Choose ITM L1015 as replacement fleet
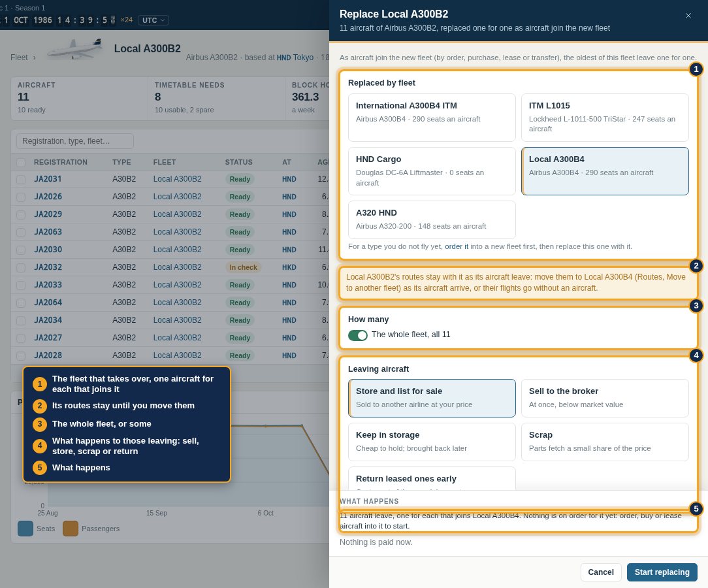 [x=605, y=118]
